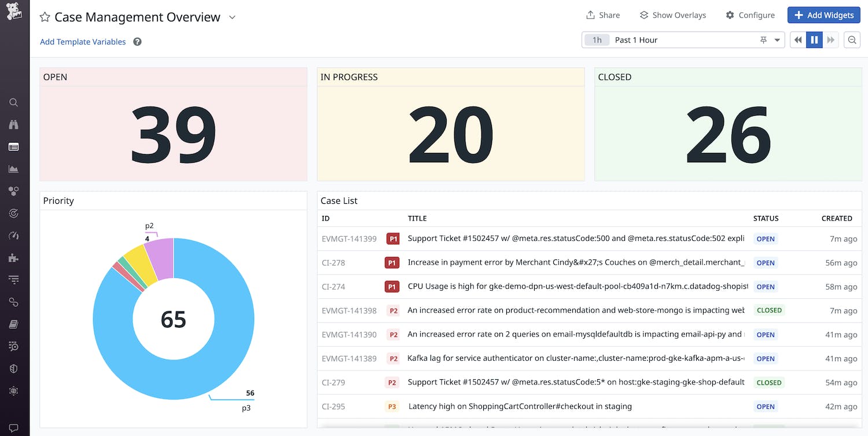
Task: Open the Share menu
Action: (602, 15)
